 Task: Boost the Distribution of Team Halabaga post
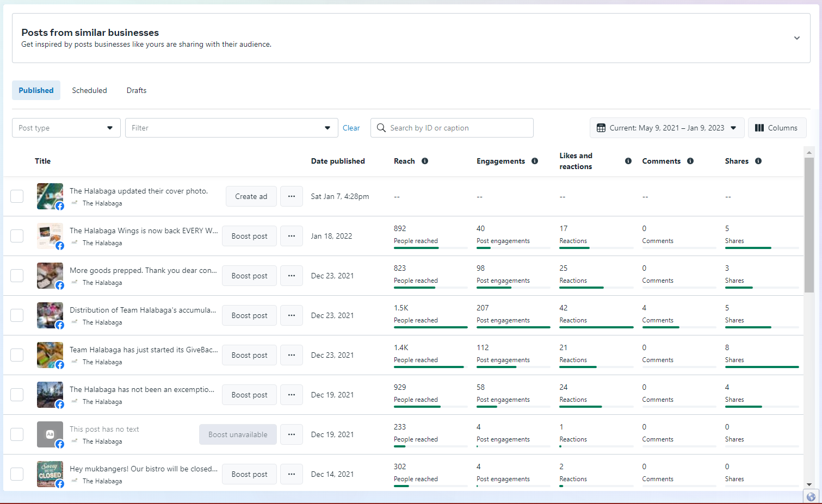pyautogui.click(x=249, y=315)
